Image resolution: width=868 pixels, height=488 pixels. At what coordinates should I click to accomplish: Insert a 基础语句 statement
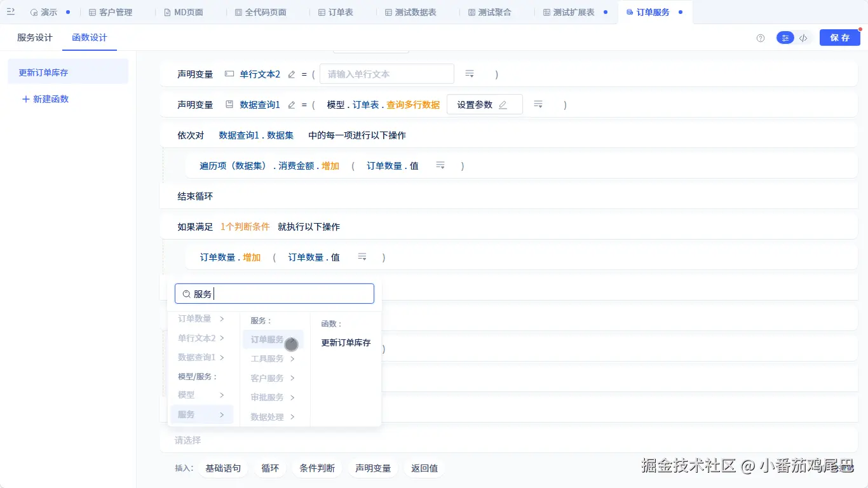tap(223, 468)
